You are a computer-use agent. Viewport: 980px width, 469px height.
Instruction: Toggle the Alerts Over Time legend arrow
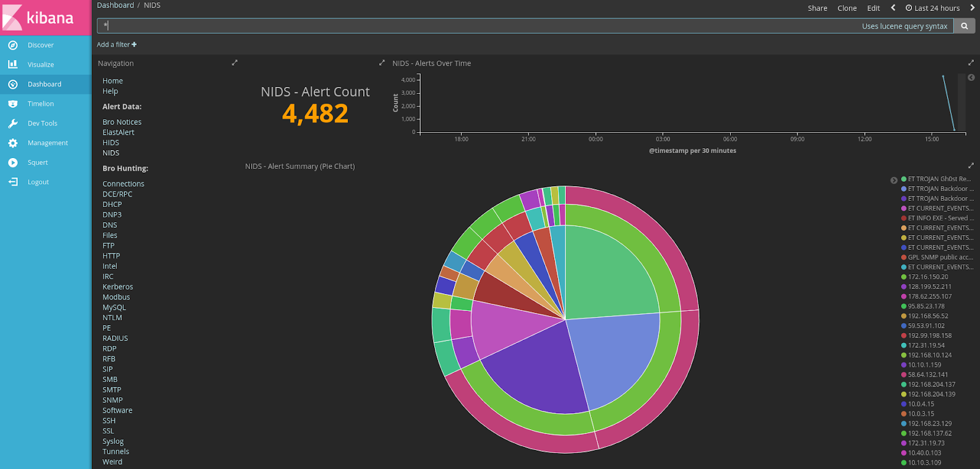[971, 77]
